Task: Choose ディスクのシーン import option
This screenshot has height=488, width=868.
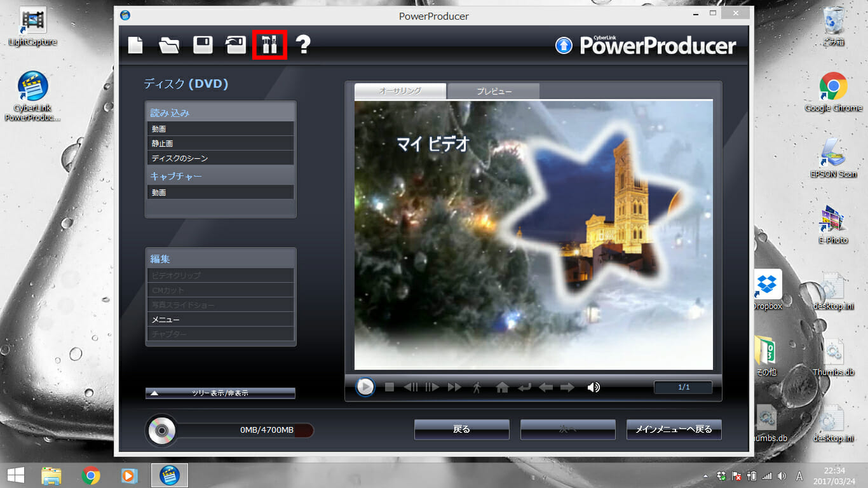Action: [x=220, y=158]
